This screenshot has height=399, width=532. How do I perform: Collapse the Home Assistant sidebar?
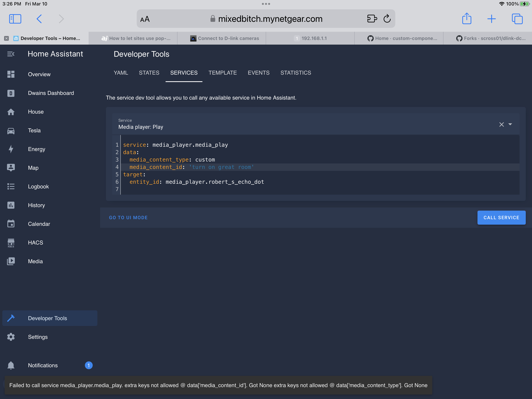point(11,54)
